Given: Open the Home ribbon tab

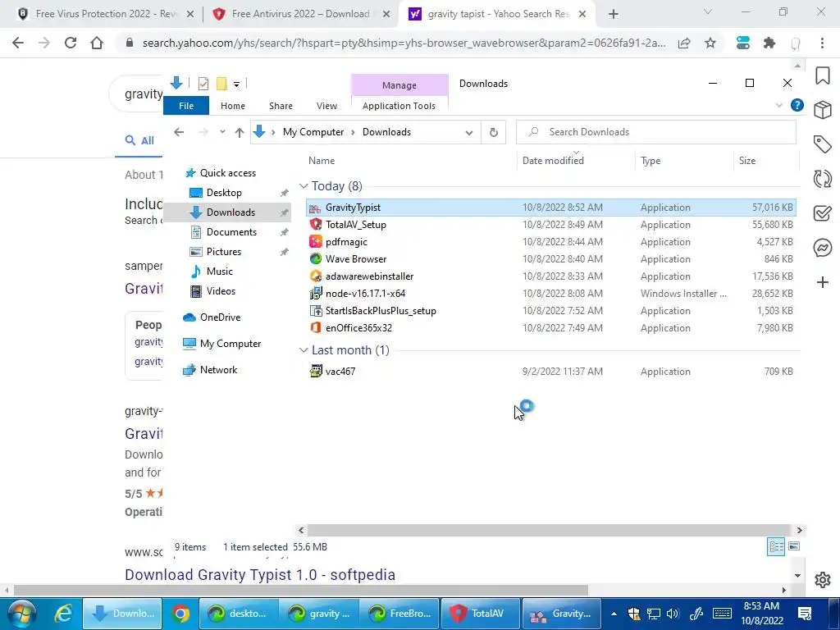Looking at the screenshot, I should (232, 106).
